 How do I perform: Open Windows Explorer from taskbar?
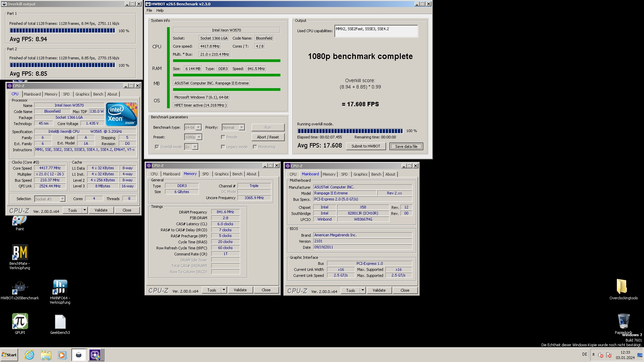tap(46, 355)
